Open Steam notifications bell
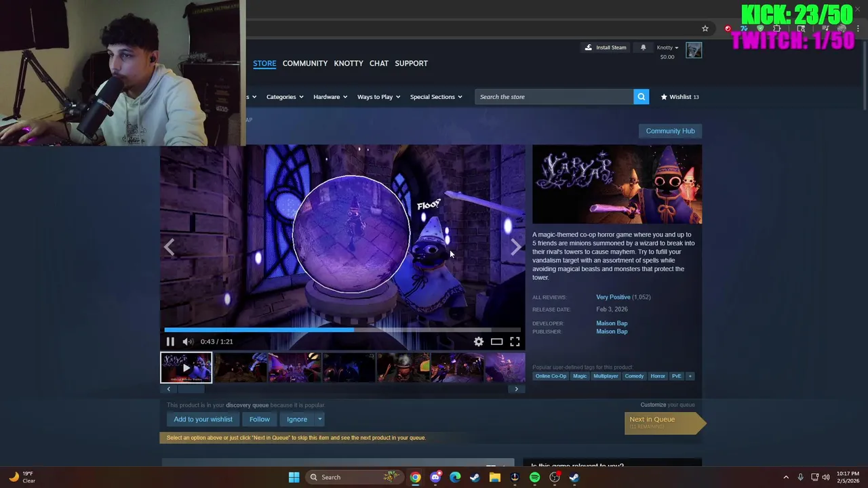The image size is (868, 488). [x=643, y=47]
